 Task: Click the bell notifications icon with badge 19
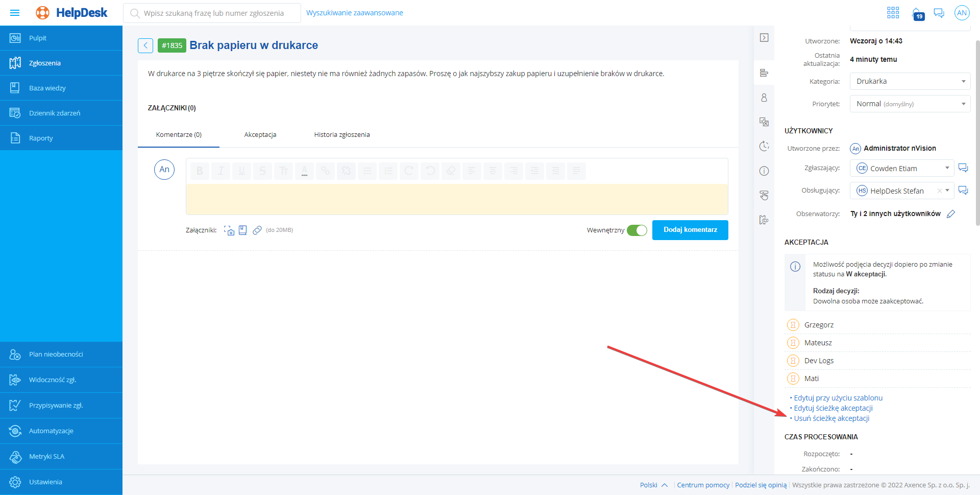click(x=917, y=13)
